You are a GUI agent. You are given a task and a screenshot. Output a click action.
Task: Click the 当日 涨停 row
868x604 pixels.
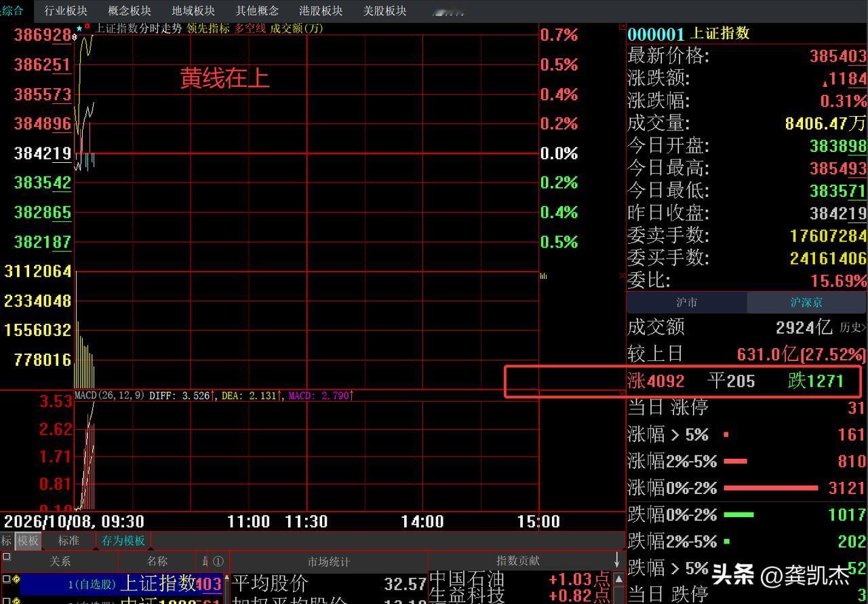[747, 407]
